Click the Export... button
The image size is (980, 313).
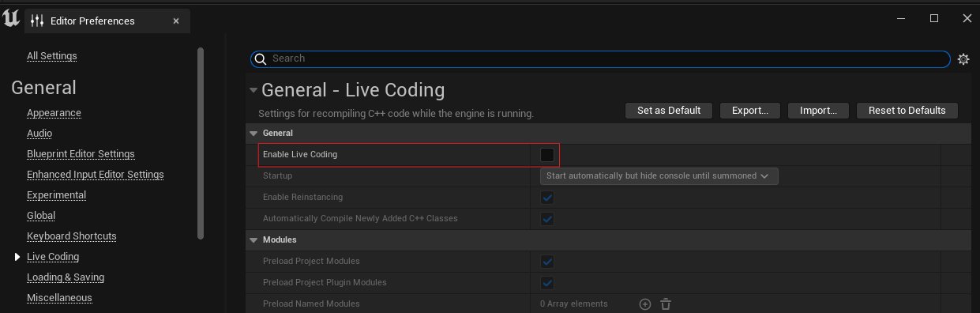[x=750, y=111]
